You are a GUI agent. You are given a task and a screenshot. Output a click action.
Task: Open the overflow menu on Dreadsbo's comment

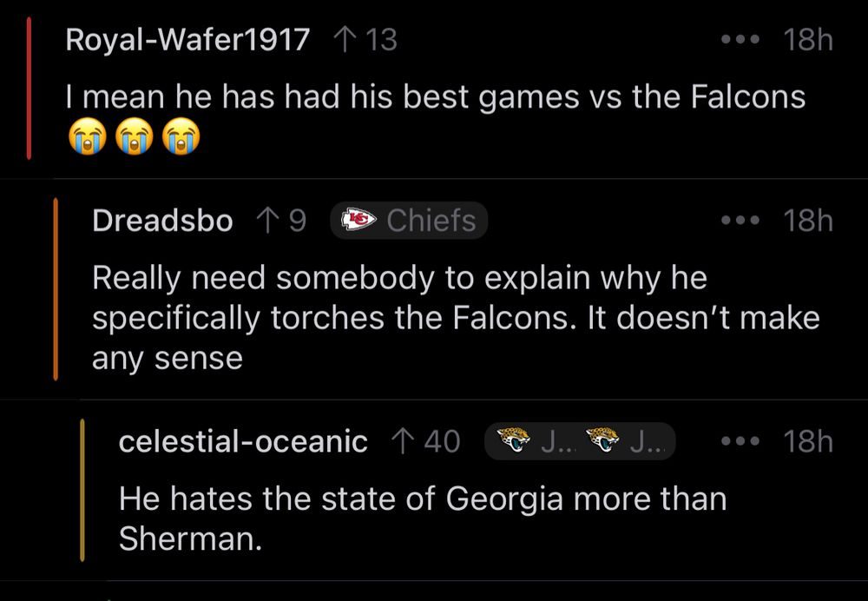pos(740,220)
